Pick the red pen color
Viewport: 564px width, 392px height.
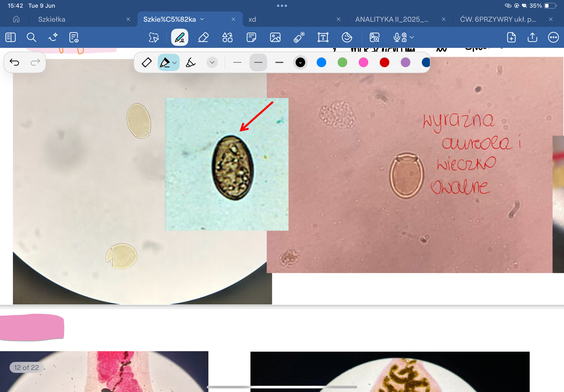pos(385,62)
